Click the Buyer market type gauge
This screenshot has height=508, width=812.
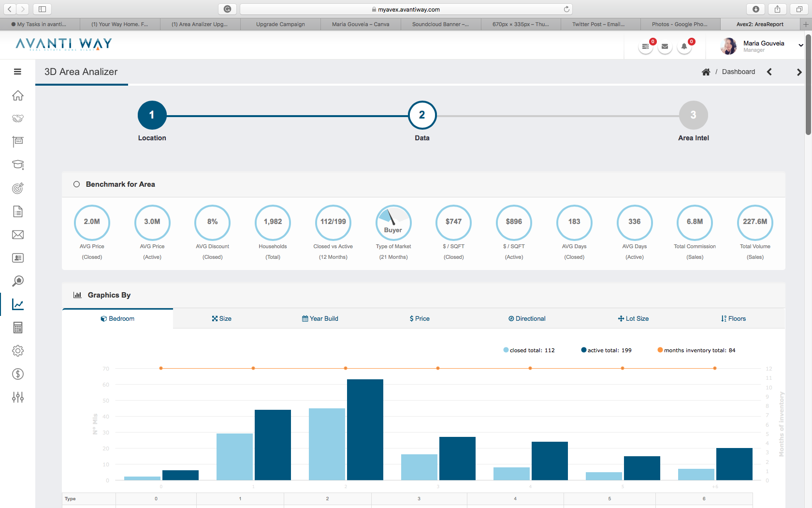393,223
